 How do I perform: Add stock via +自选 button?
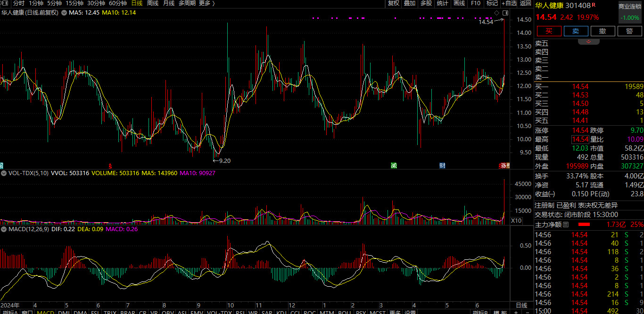pos(509,3)
